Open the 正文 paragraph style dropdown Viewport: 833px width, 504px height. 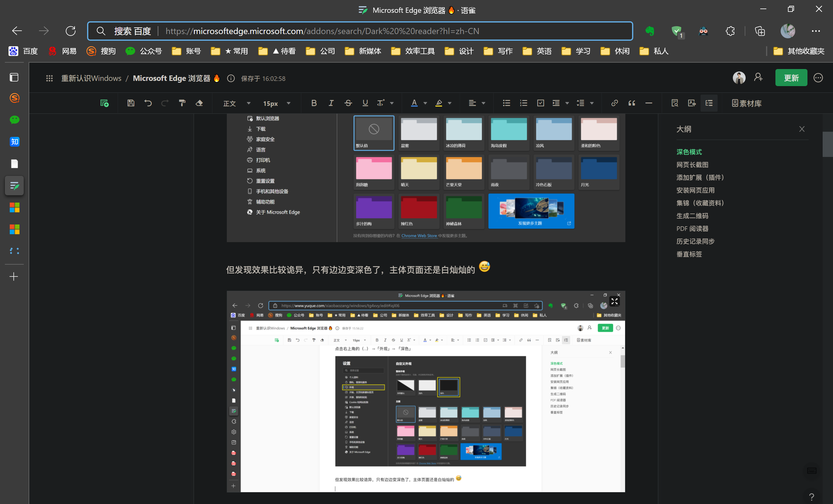(237, 103)
